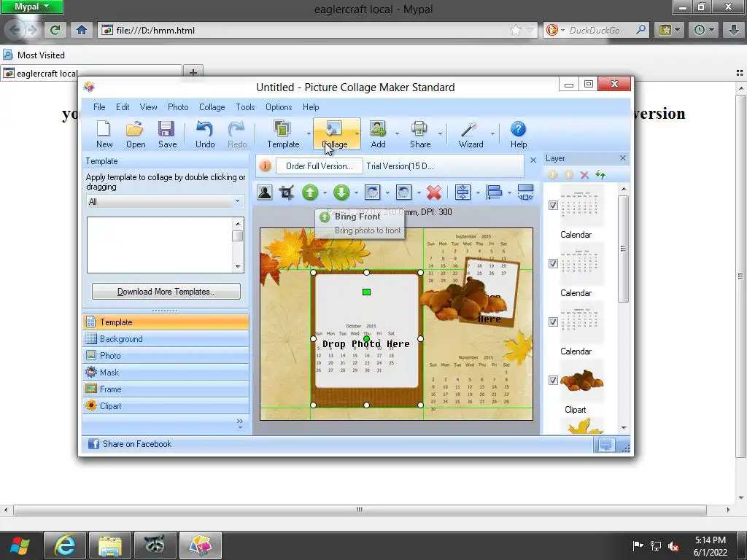This screenshot has width=747, height=560.
Task: Toggle the third Calendar layer checkbox
Action: click(553, 322)
